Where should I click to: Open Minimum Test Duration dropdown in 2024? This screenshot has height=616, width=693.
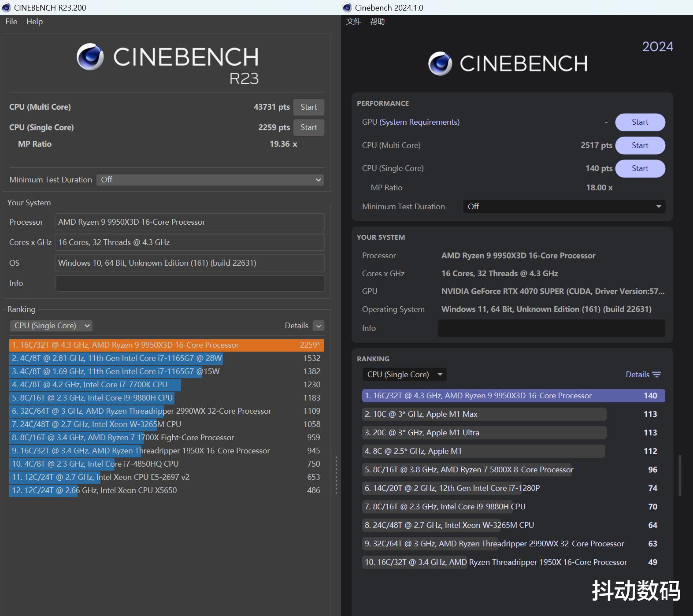pos(564,207)
